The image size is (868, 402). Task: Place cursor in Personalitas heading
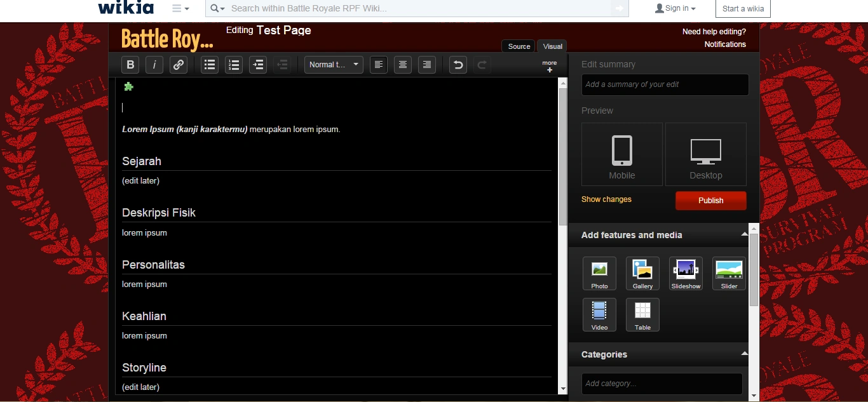click(x=153, y=265)
